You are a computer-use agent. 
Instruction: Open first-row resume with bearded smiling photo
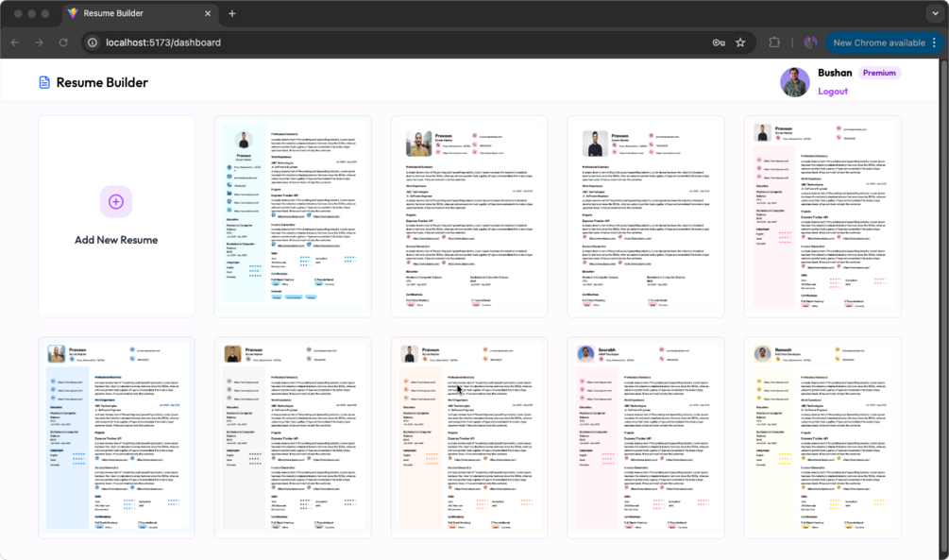[469, 216]
